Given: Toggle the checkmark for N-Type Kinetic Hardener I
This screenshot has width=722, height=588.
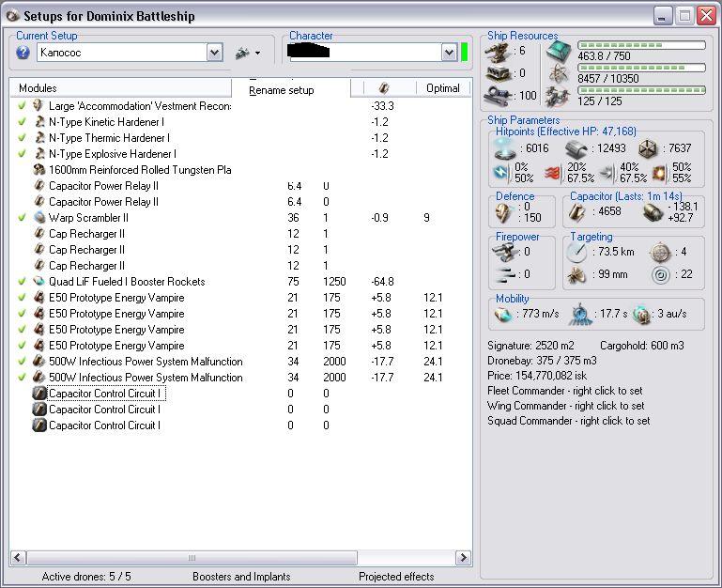Looking at the screenshot, I should coord(22,122).
